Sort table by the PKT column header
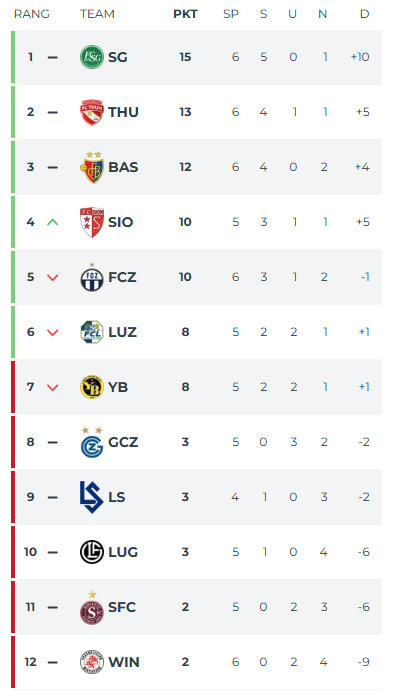 tap(185, 14)
